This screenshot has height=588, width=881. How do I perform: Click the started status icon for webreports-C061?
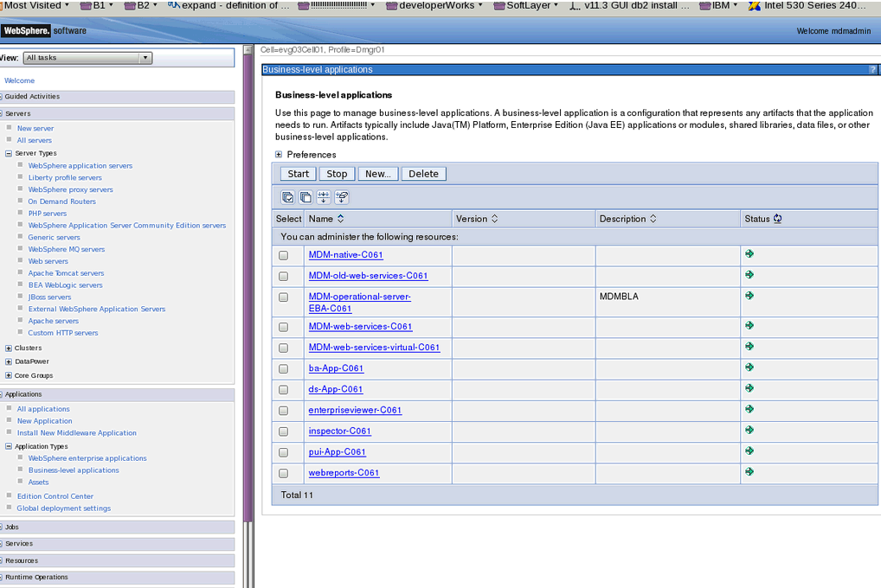click(x=749, y=470)
